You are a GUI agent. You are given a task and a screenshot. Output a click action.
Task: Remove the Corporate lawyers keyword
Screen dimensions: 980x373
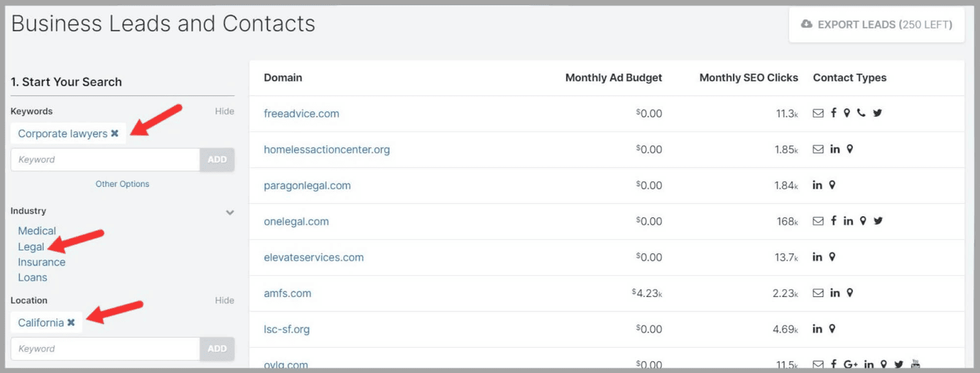[x=115, y=133]
